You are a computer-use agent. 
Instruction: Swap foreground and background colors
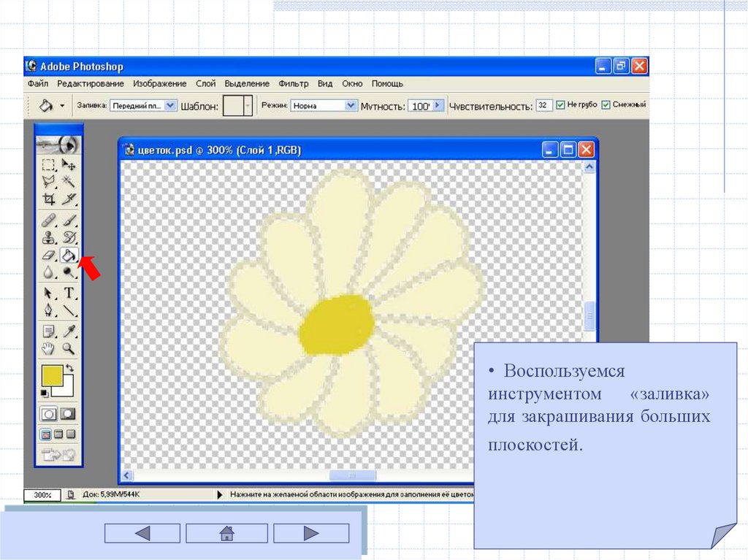[x=70, y=369]
